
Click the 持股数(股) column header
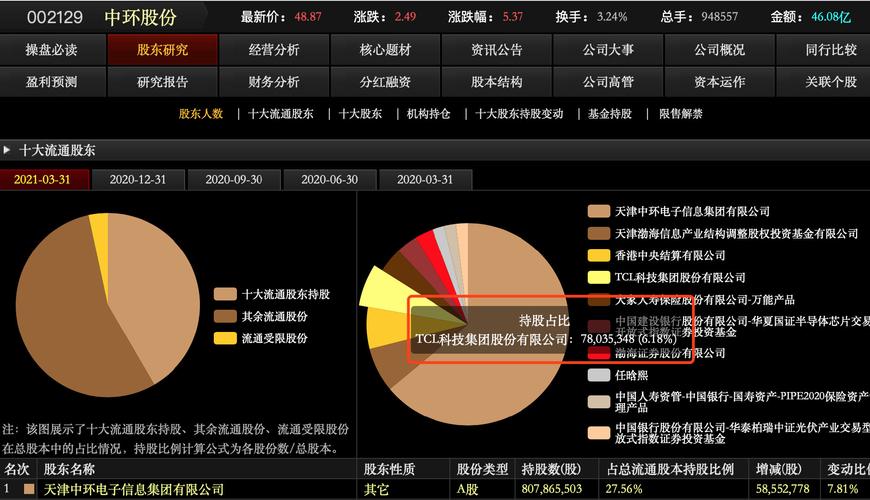(551, 469)
